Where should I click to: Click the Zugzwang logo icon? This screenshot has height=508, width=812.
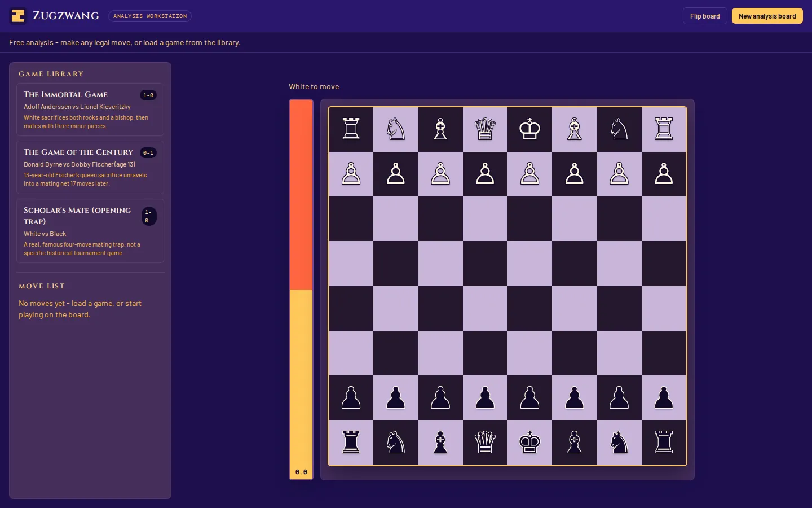(x=18, y=16)
